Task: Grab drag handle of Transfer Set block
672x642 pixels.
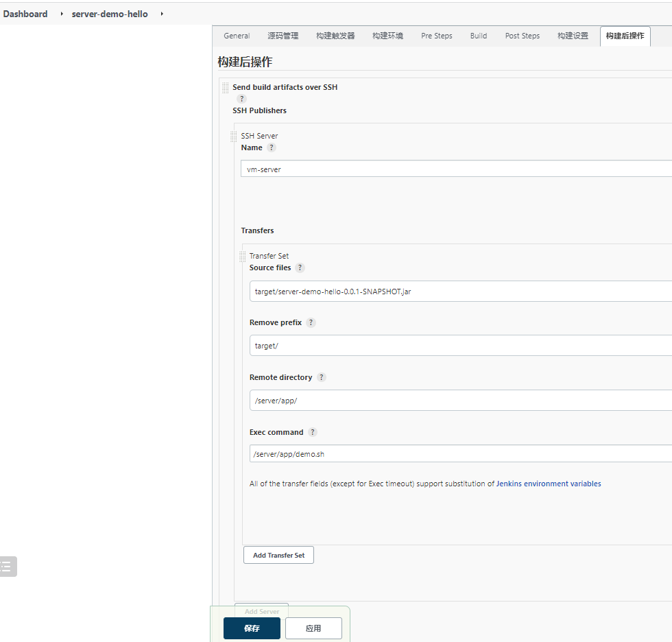Action: pos(242,257)
